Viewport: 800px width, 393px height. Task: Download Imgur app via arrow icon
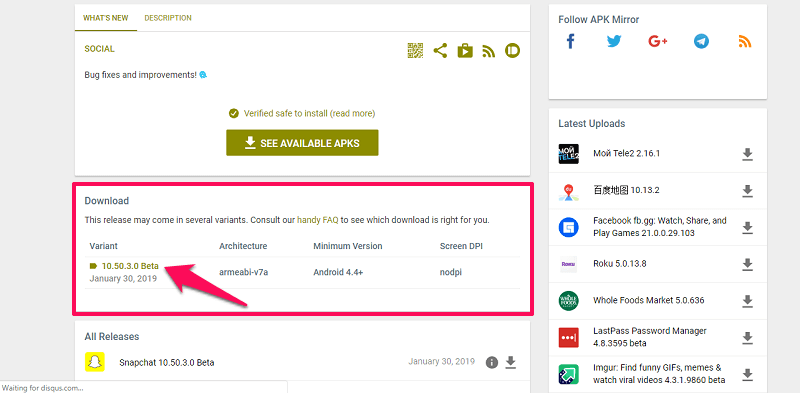(x=747, y=374)
